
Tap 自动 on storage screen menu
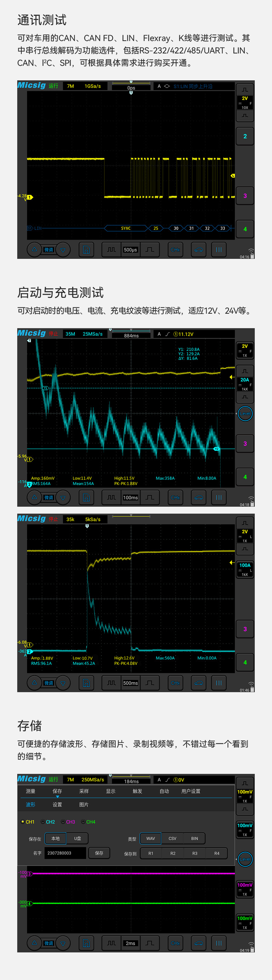tap(164, 791)
